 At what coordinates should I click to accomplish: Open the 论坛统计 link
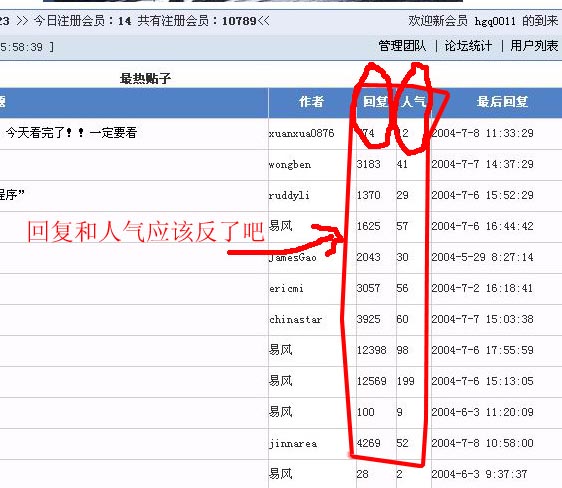pyautogui.click(x=468, y=46)
